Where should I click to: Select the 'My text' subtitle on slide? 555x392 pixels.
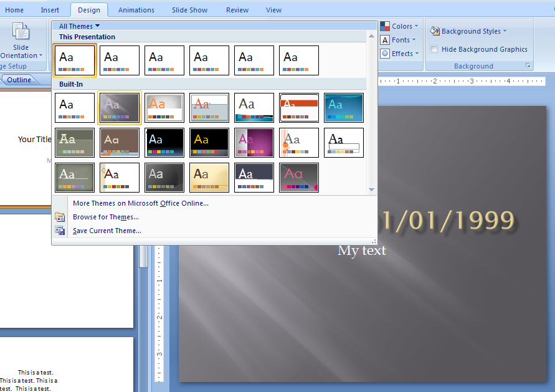point(362,251)
